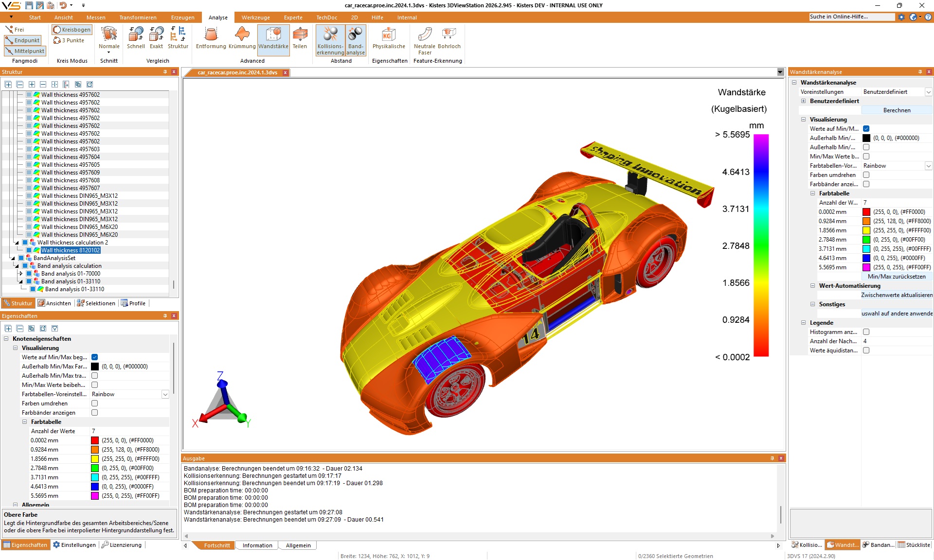Toggle the Endpunkt snap mode

point(23,40)
